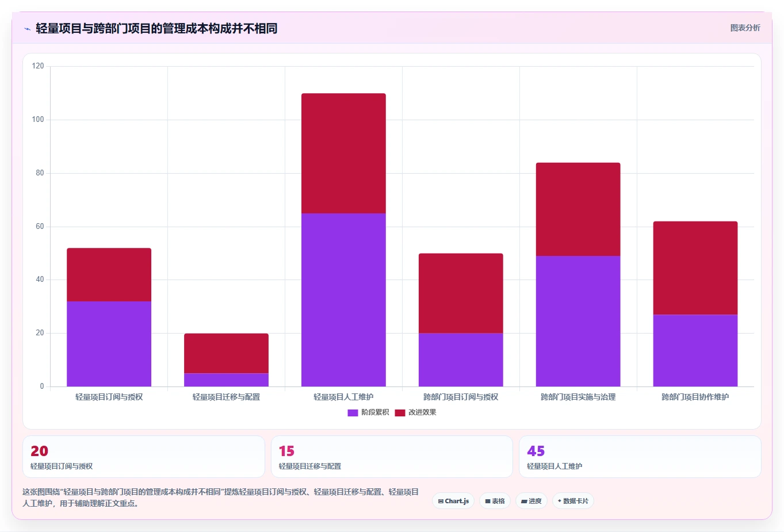Image resolution: width=784 pixels, height=532 pixels.
Task: Click the x-axis label 轻量项目迁移与配置
Action: coord(226,397)
